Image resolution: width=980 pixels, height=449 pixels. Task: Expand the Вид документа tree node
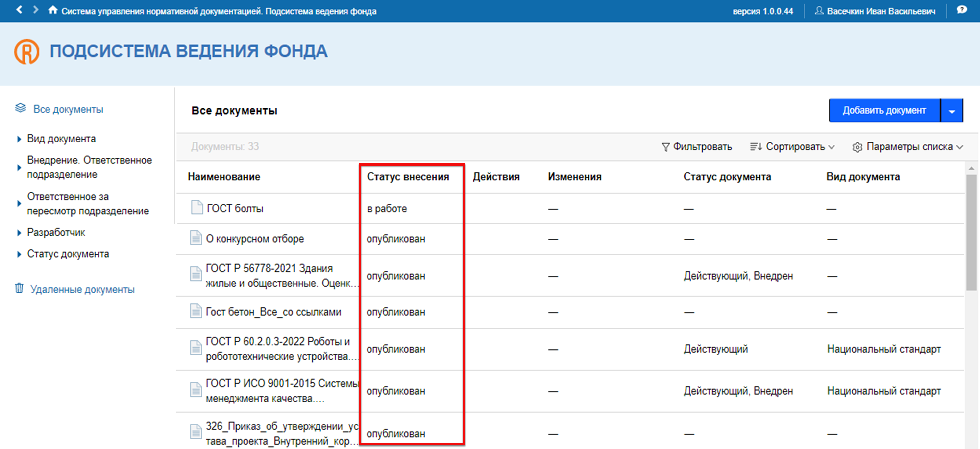pyautogui.click(x=19, y=139)
